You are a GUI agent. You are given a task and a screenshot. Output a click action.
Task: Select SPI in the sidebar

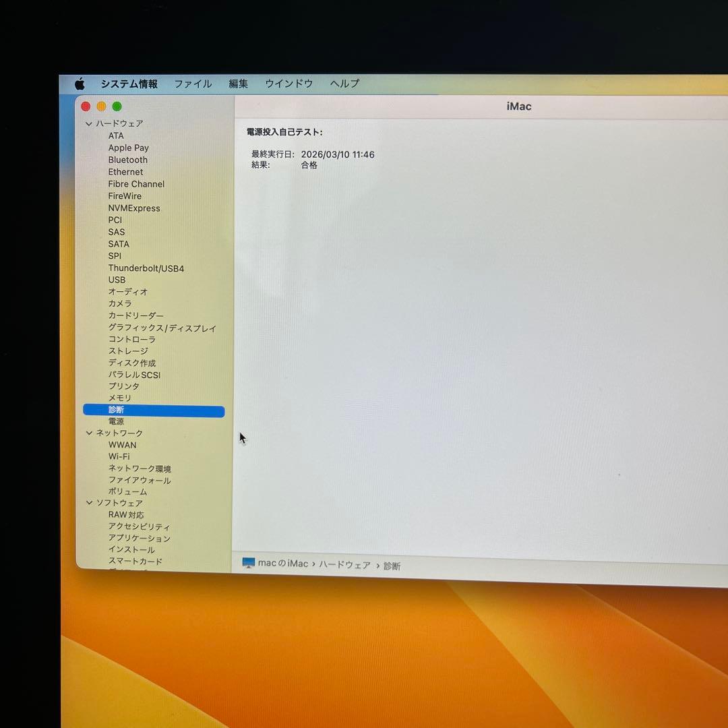115,256
